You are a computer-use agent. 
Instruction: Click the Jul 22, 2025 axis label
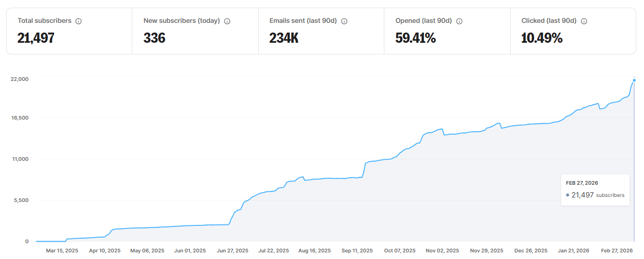coord(274,250)
